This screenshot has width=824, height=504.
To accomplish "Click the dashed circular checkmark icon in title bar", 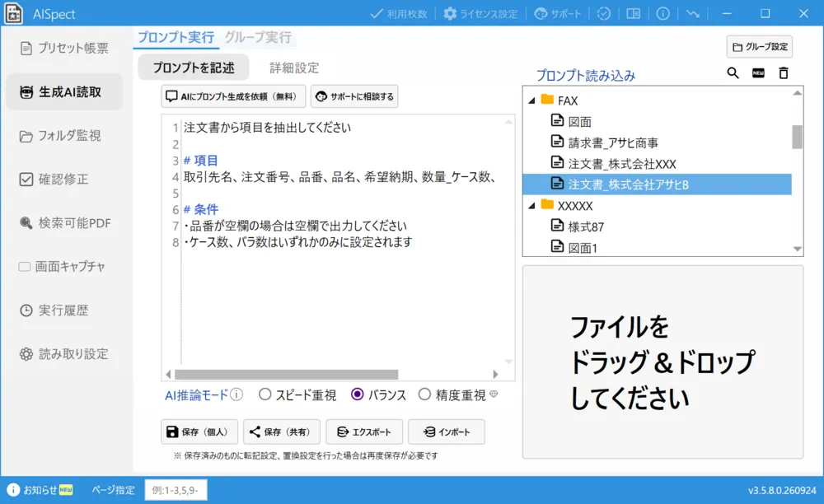I will click(x=604, y=14).
